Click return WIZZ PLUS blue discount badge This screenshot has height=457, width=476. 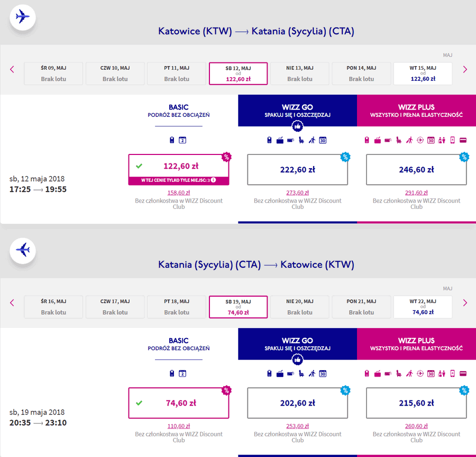click(x=464, y=390)
